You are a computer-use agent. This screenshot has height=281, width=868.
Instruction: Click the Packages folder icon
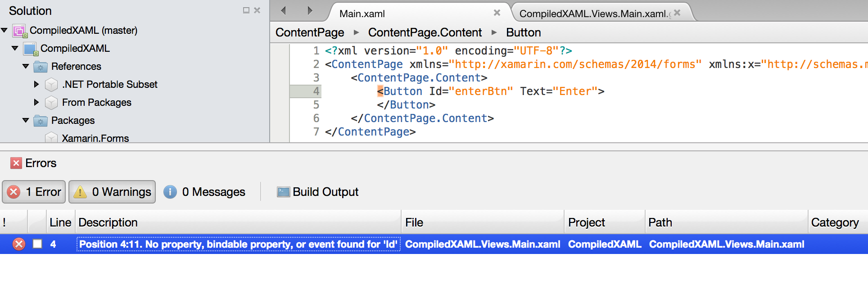click(41, 121)
